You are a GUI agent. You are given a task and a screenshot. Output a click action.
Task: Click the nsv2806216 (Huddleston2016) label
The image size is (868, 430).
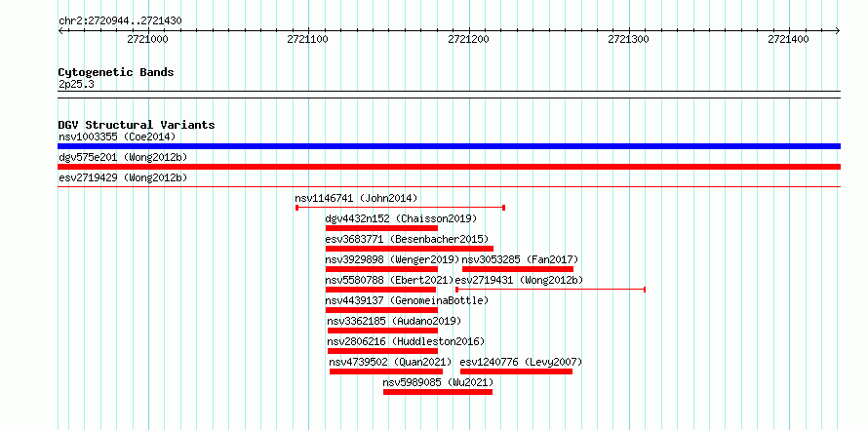coord(406,341)
